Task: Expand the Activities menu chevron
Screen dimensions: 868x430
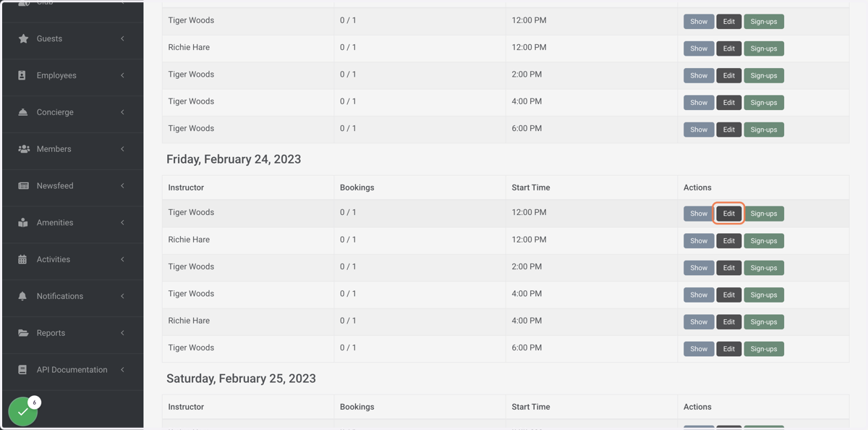Action: [x=122, y=259]
